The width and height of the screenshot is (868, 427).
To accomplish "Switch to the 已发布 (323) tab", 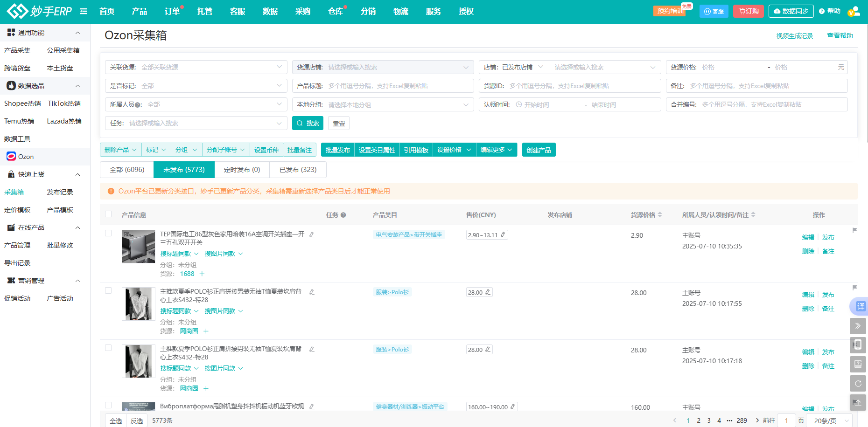I will [x=298, y=170].
